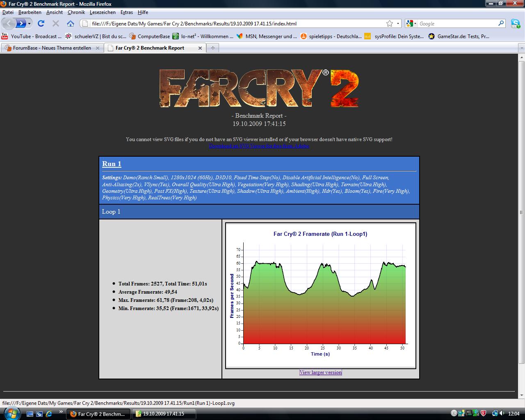Click the Run 1 heading link
The height and width of the screenshot is (420, 525).
(112, 164)
